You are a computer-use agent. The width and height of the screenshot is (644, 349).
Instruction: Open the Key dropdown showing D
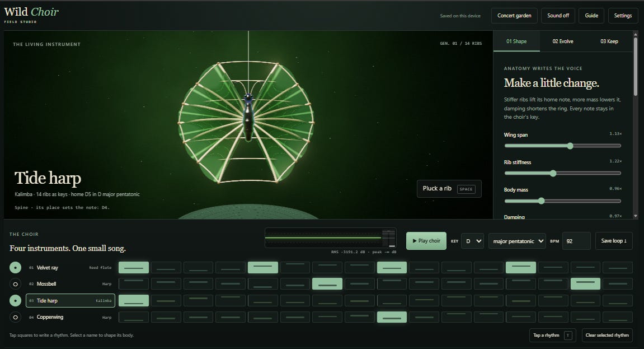coord(472,241)
